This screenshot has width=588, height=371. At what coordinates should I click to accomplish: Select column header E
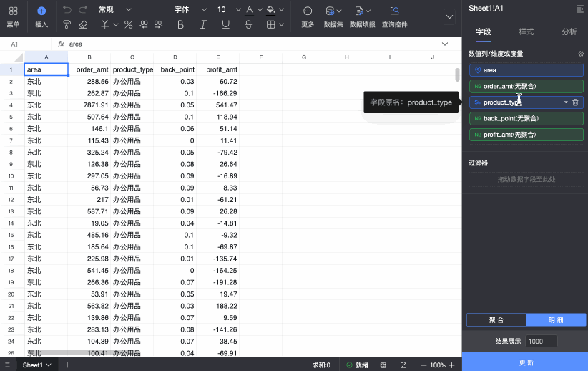tap(218, 57)
